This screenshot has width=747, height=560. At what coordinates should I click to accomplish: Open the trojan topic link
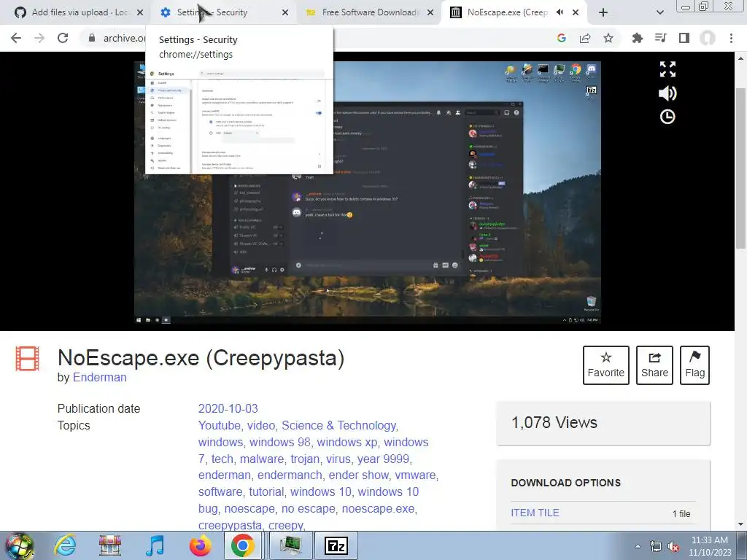305,459
